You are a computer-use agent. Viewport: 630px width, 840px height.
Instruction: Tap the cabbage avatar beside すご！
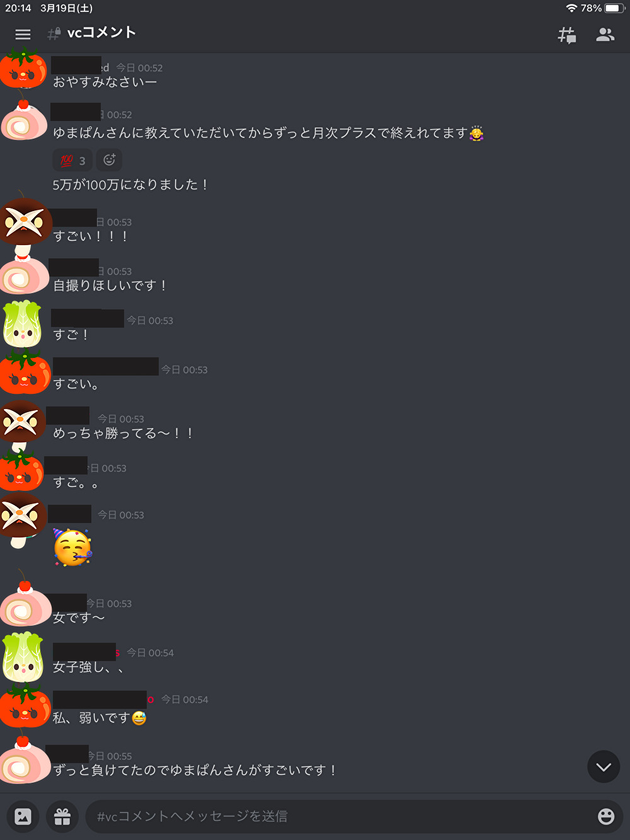click(x=23, y=324)
